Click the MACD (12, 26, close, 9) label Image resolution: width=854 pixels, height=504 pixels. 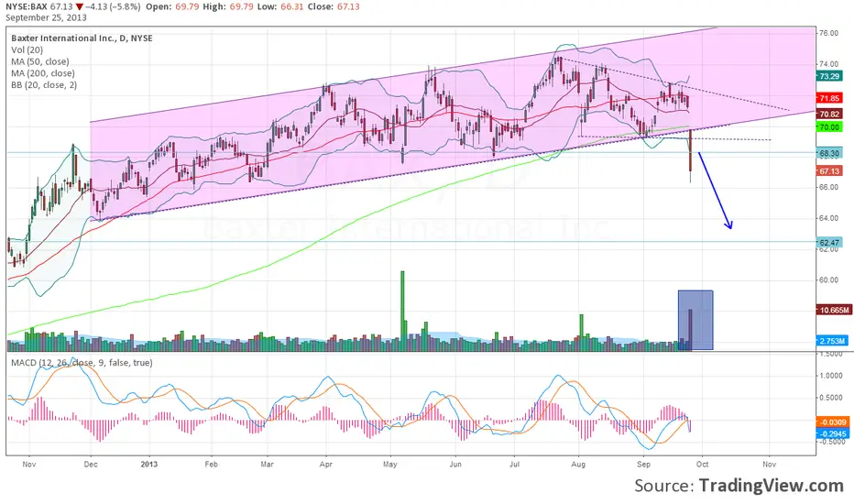[x=82, y=362]
